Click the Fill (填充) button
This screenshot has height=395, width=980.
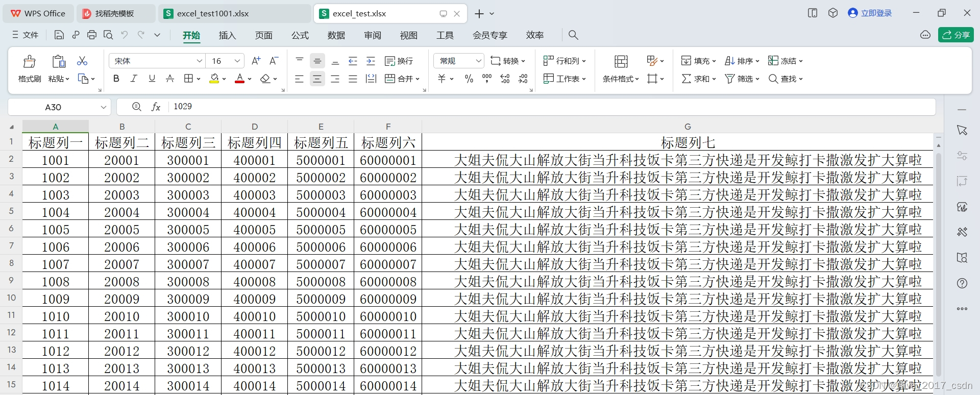point(699,61)
